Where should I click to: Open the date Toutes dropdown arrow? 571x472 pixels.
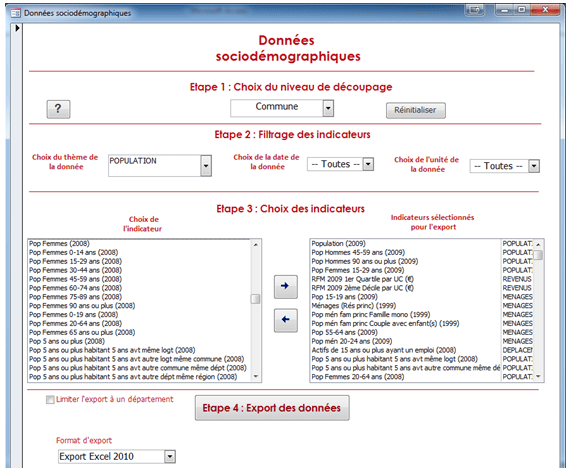pyautogui.click(x=368, y=164)
